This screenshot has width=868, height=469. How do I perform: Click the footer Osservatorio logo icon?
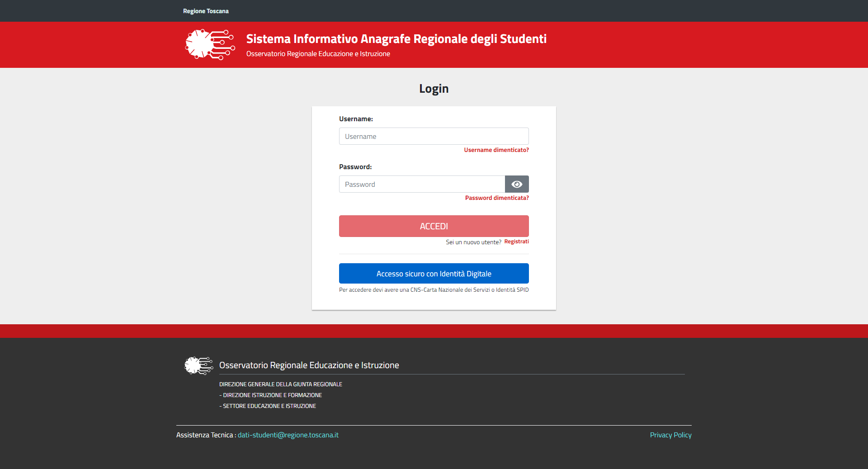(198, 365)
